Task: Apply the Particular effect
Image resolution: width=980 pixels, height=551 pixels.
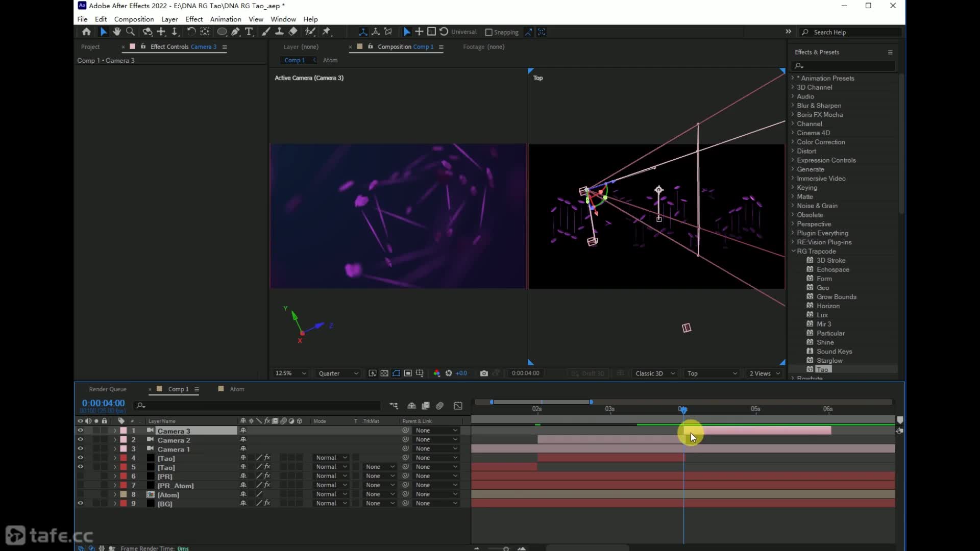Action: (830, 333)
